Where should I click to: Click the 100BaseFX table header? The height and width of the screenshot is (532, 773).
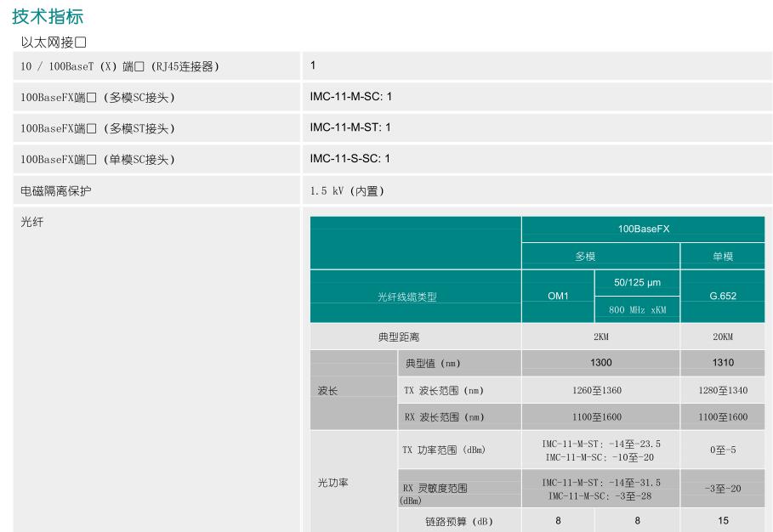[x=644, y=229]
